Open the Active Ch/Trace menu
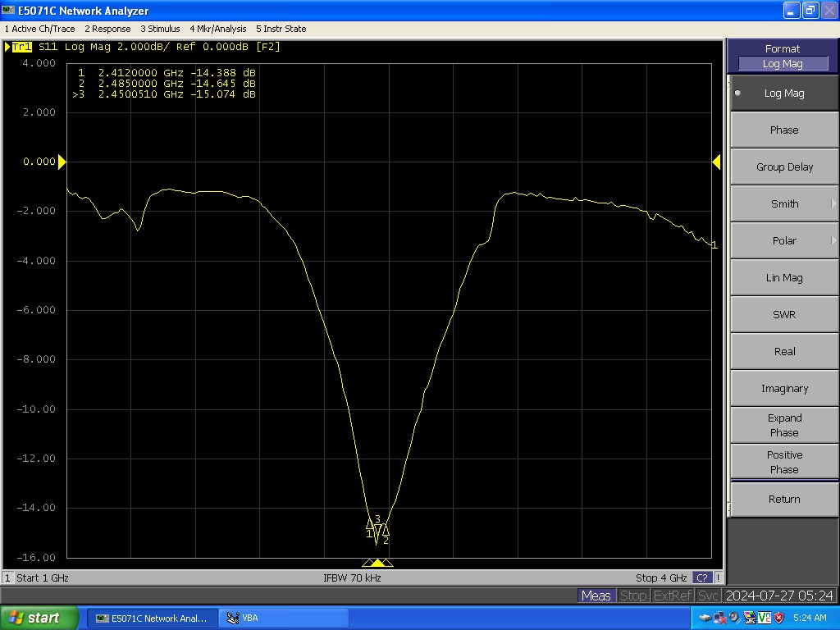Screen dimensions: 840x630 click(39, 29)
